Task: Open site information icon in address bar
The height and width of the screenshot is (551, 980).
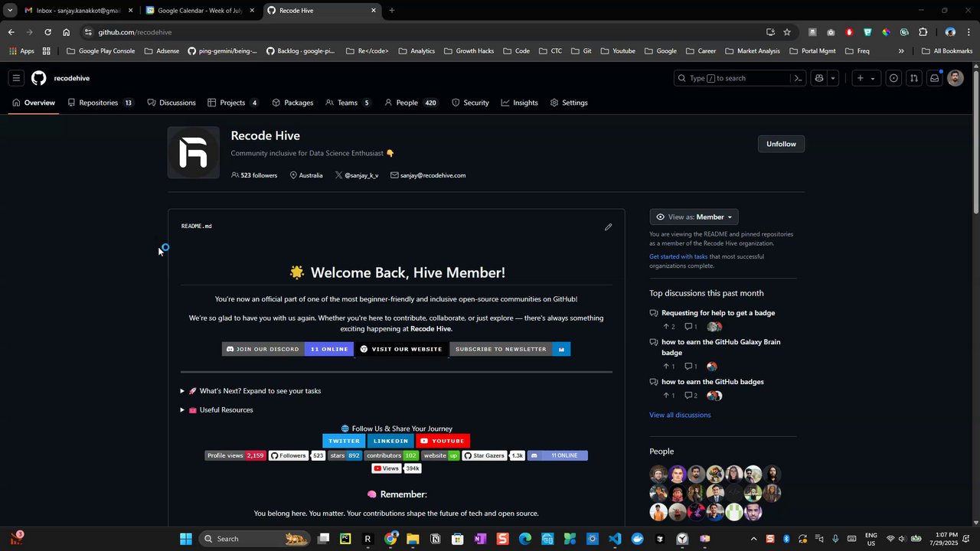Action: (x=88, y=32)
